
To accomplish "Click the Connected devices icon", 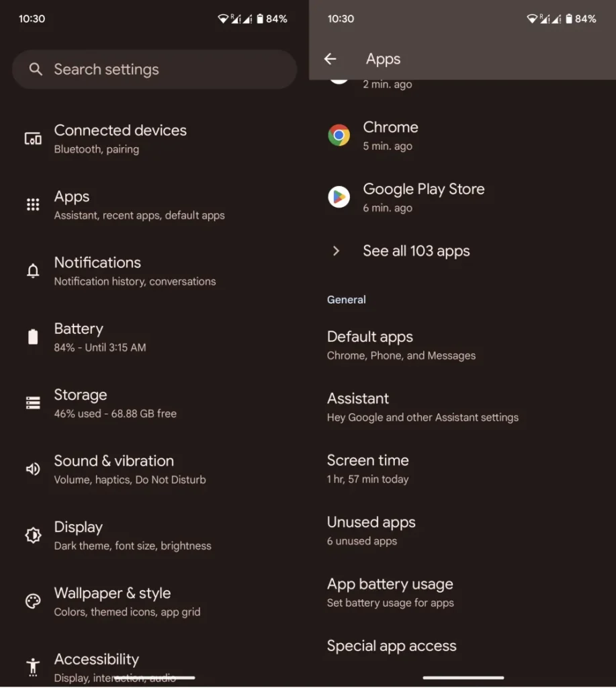I will pyautogui.click(x=33, y=138).
